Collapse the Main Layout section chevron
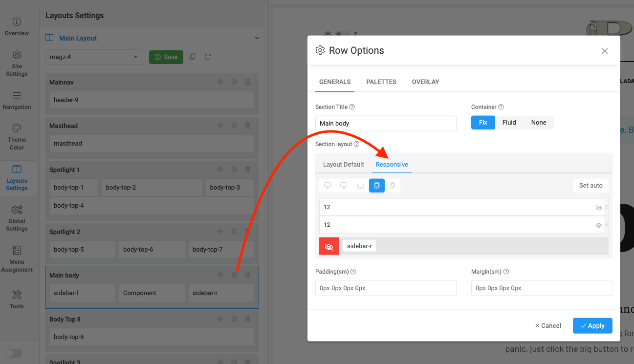Image resolution: width=634 pixels, height=364 pixels. [x=257, y=38]
